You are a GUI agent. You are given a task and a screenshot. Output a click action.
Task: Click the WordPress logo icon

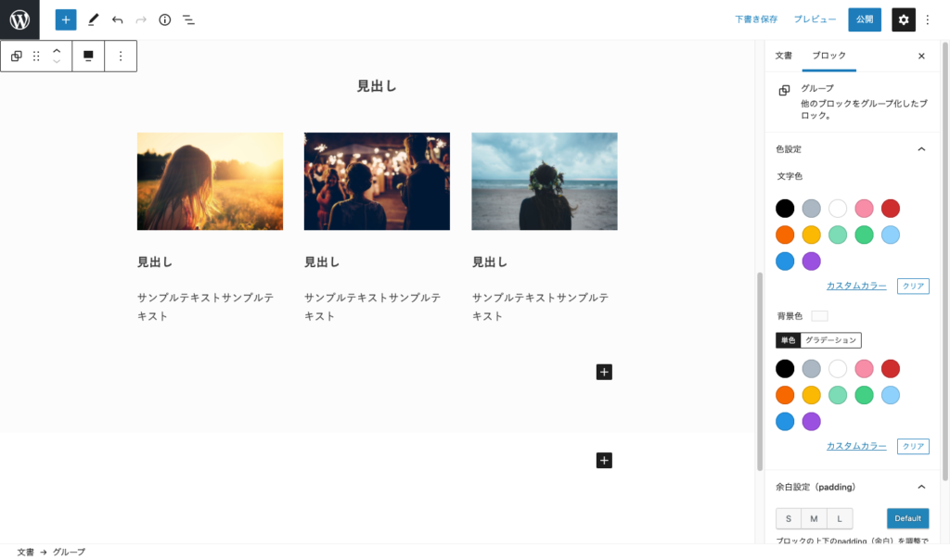coord(19,19)
